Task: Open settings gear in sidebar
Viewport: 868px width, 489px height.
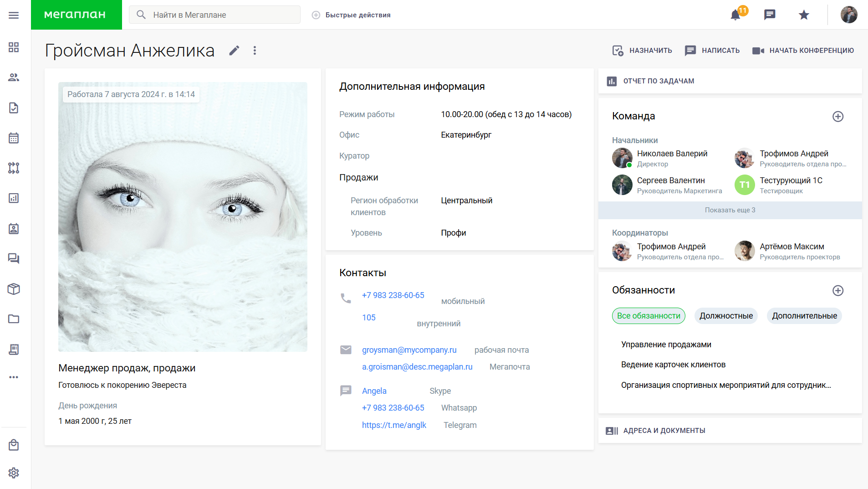Action: (x=14, y=473)
